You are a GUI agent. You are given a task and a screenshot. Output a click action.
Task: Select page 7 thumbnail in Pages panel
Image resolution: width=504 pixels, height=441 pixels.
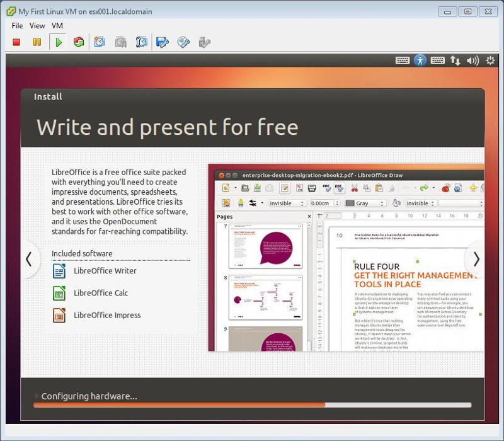[265, 246]
